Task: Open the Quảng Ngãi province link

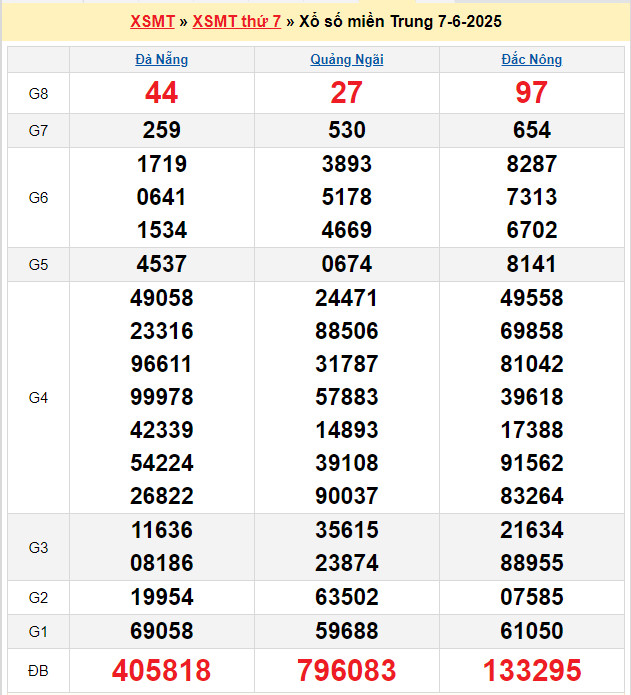Action: pyautogui.click(x=347, y=59)
